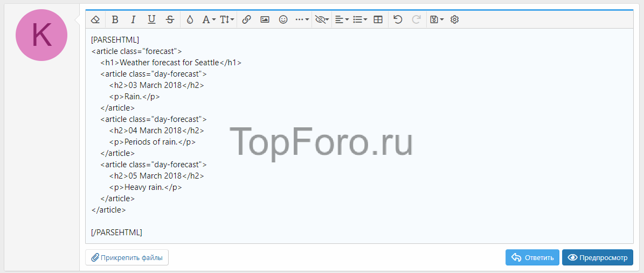
Task: Toggle underline formatting
Action: 151,19
